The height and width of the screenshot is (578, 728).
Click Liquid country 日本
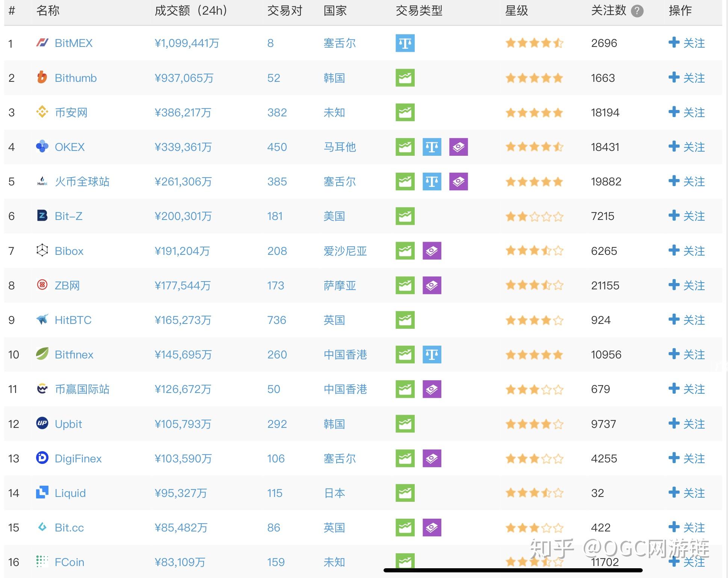(x=334, y=493)
